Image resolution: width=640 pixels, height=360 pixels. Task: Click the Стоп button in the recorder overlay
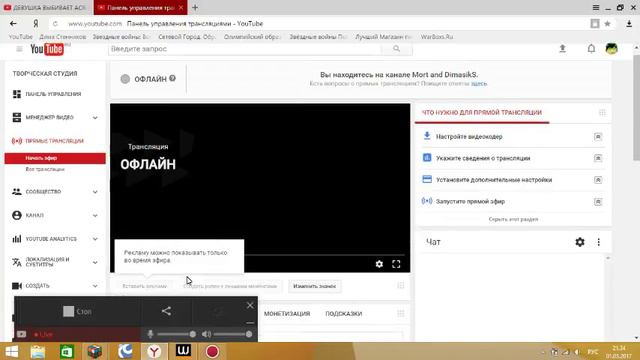pos(78,312)
